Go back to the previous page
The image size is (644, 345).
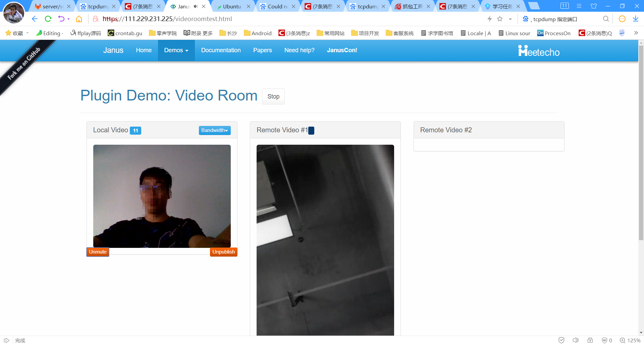[35, 19]
